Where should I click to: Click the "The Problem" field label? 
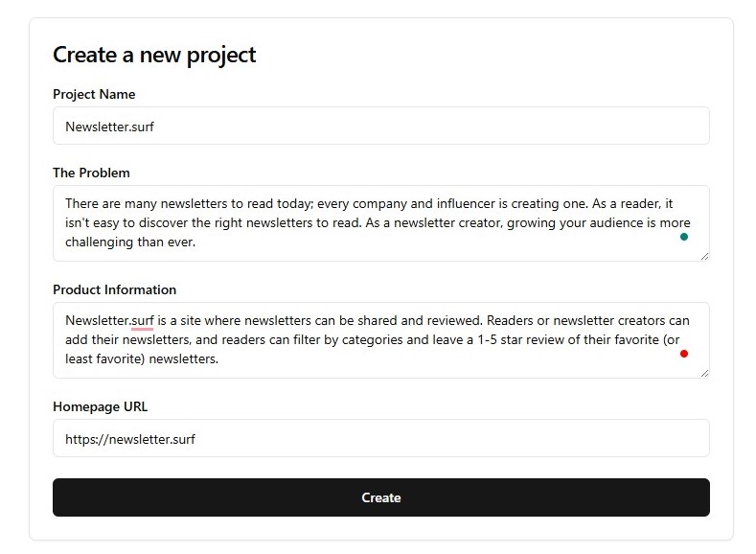(91, 173)
